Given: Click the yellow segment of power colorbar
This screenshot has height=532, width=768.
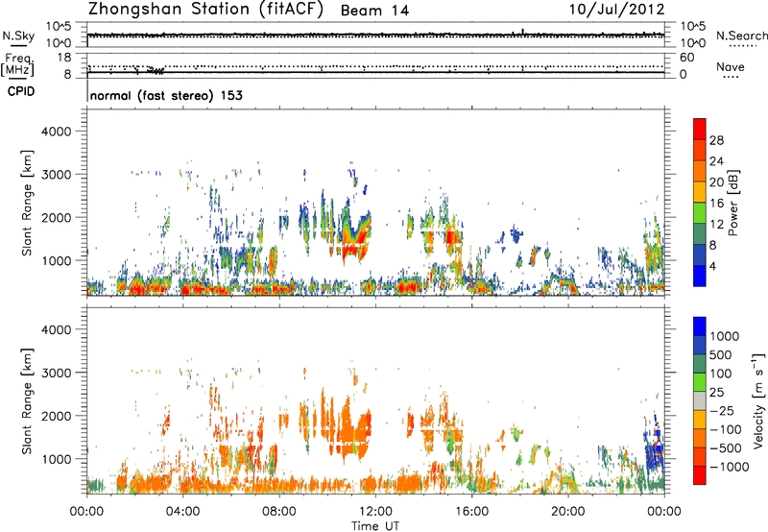Looking at the screenshot, I should coord(700,192).
